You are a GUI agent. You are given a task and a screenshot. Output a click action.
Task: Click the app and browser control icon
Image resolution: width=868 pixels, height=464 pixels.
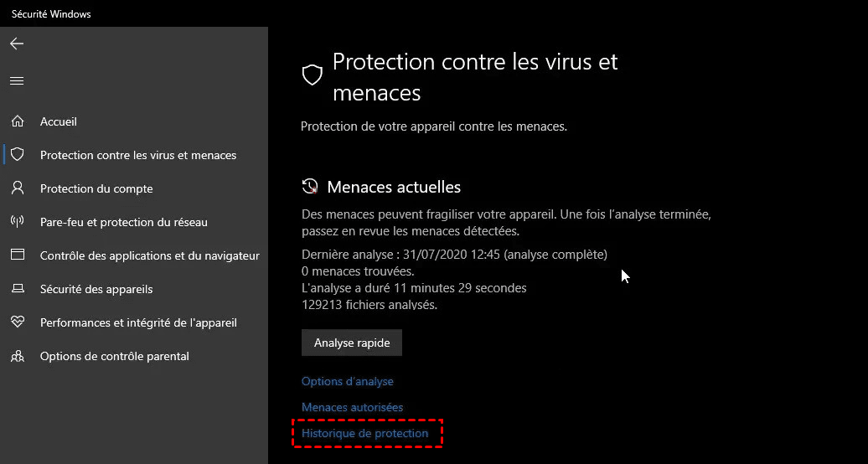17,255
